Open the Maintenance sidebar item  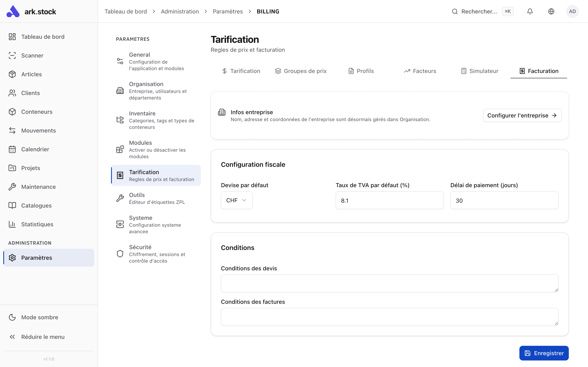tap(38, 187)
